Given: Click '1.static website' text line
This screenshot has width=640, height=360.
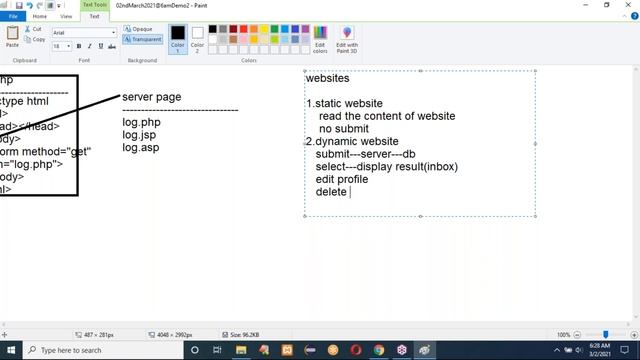Looking at the screenshot, I should [345, 104].
